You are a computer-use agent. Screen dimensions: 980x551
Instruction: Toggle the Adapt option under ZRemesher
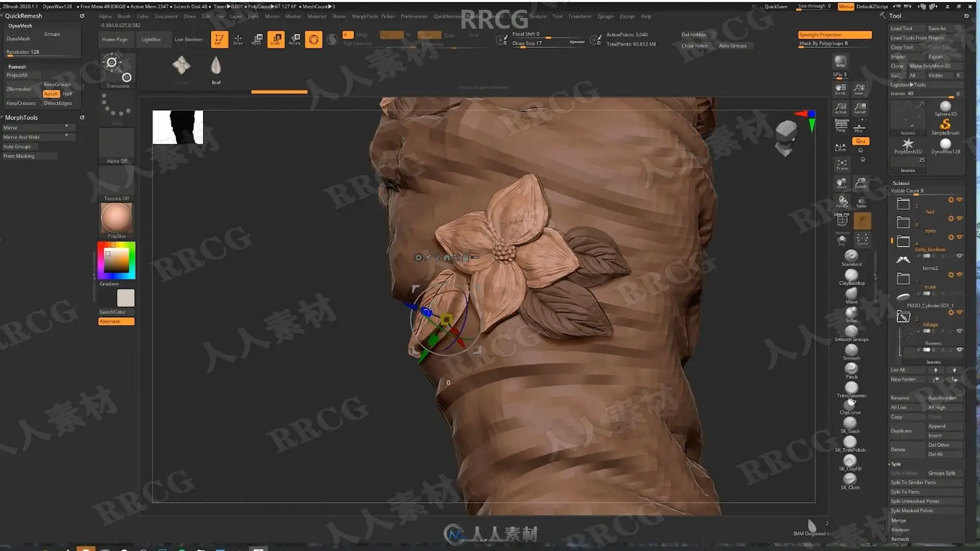coord(51,94)
